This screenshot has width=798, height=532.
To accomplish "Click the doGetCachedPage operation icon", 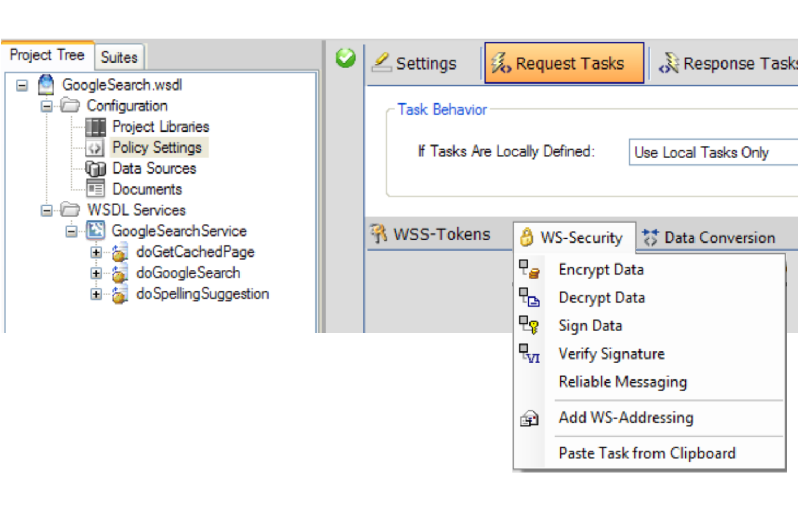I will [x=120, y=252].
